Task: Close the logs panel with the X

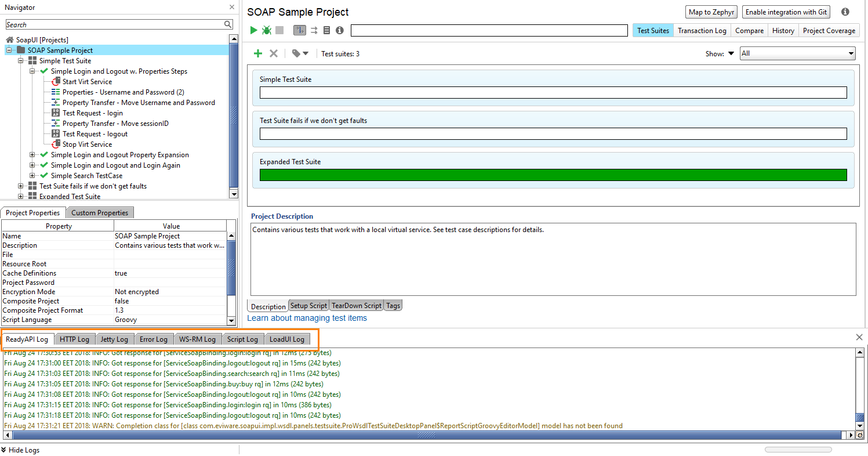Action: 859,337
